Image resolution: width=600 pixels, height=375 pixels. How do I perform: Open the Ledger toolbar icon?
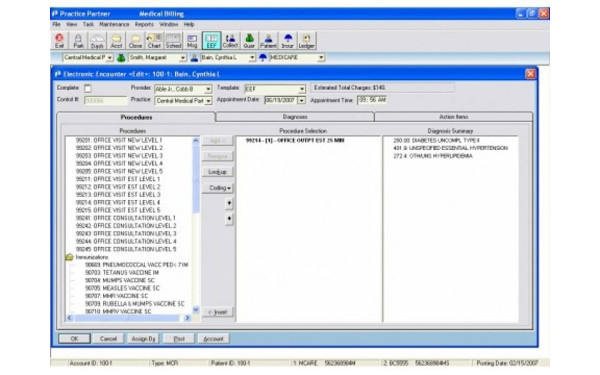pos(306,41)
